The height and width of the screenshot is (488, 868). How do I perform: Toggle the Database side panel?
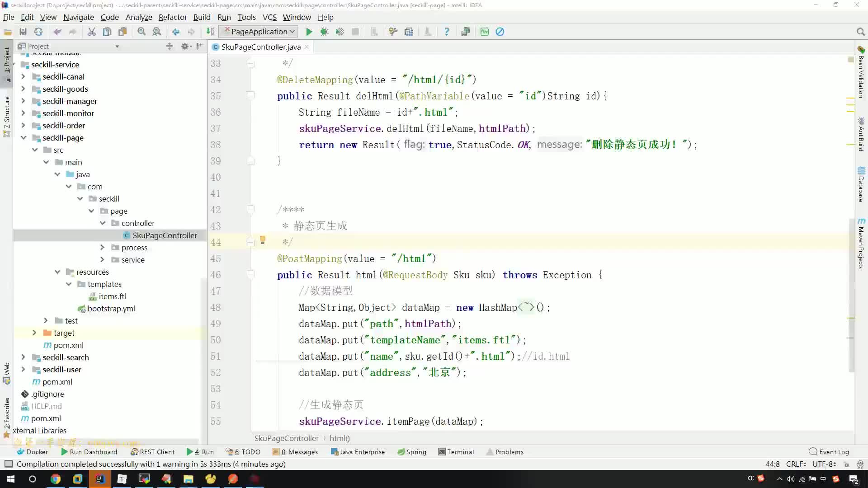[861, 185]
